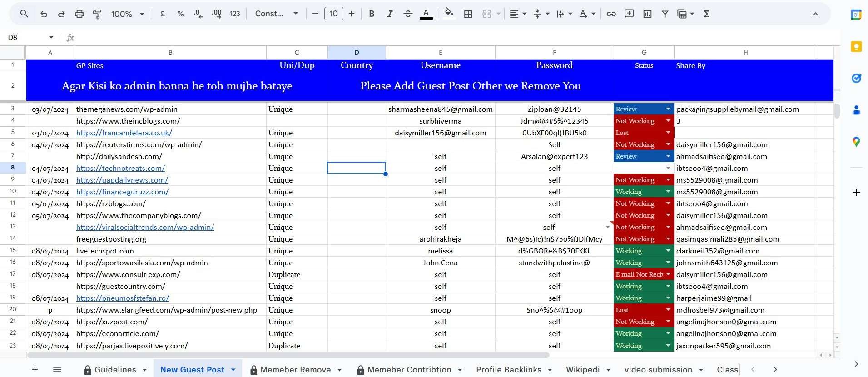Screen dimensions: 868x377
Task: Open the financeguruzz.com link
Action: (122, 192)
